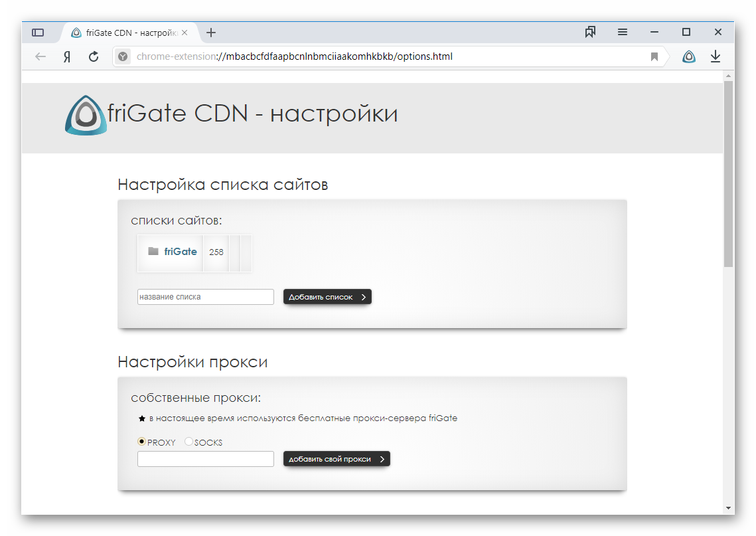Click the friGate logo in page header
756x536 pixels.
click(x=86, y=115)
